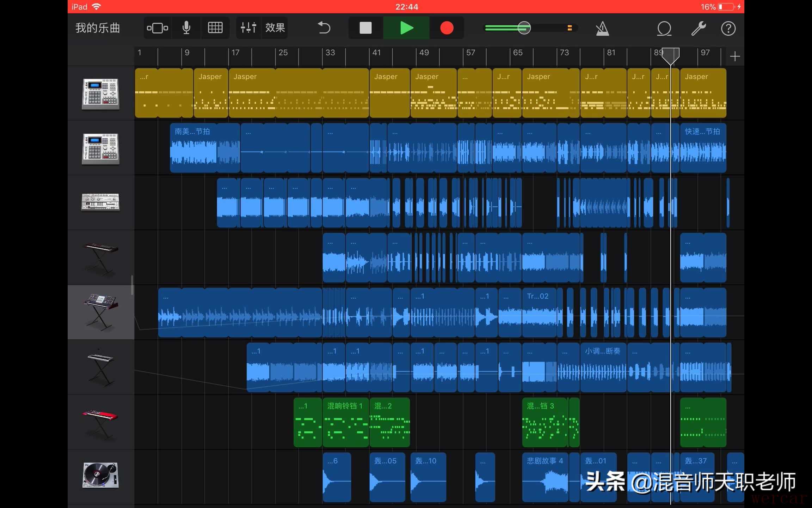The image size is (812, 508).
Task: Go back to 我的乐曲 song list
Action: point(98,28)
